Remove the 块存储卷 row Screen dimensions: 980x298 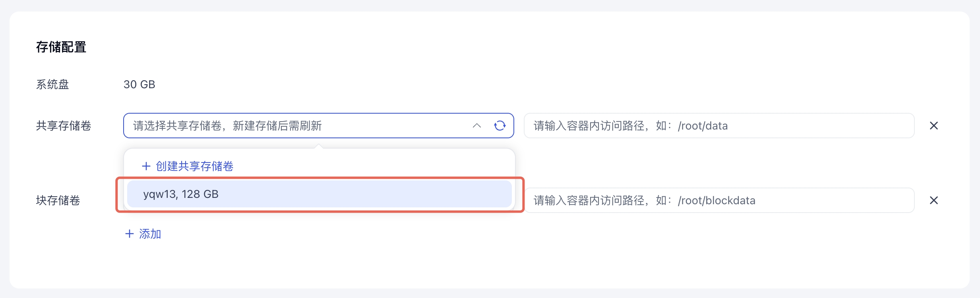[934, 200]
